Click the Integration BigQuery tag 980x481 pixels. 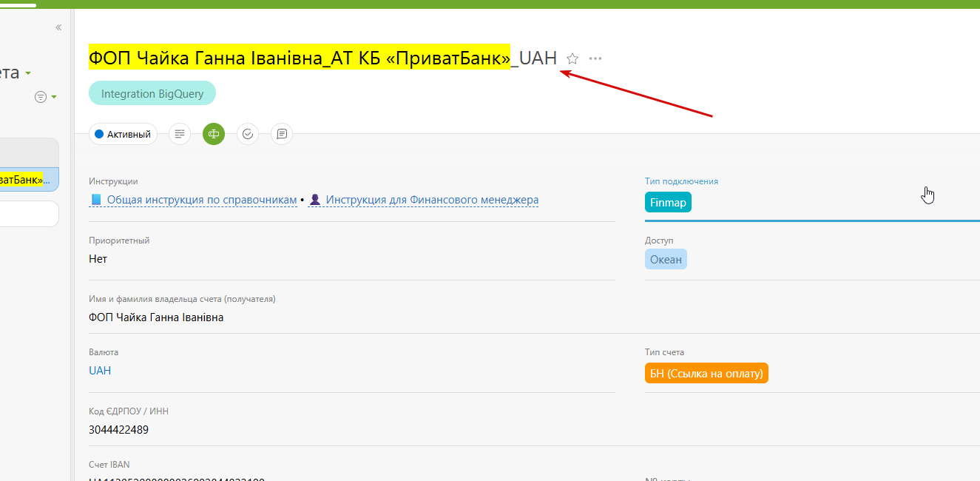pos(152,94)
